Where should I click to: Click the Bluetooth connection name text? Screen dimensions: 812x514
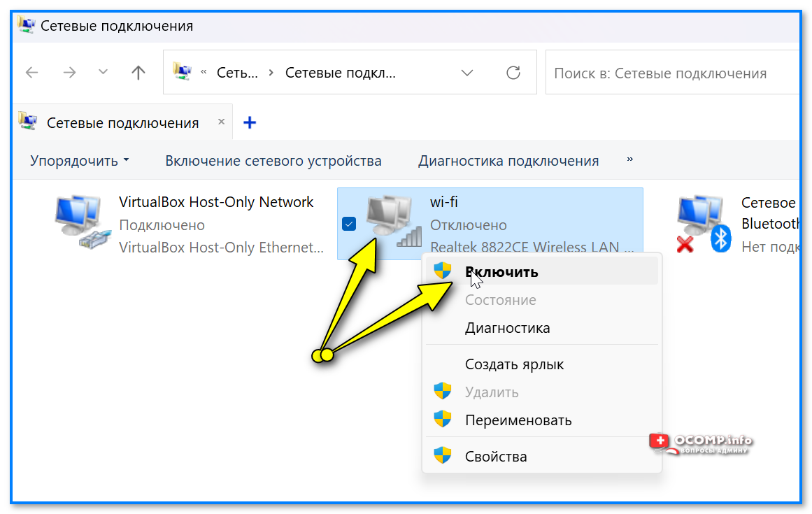coord(771,213)
